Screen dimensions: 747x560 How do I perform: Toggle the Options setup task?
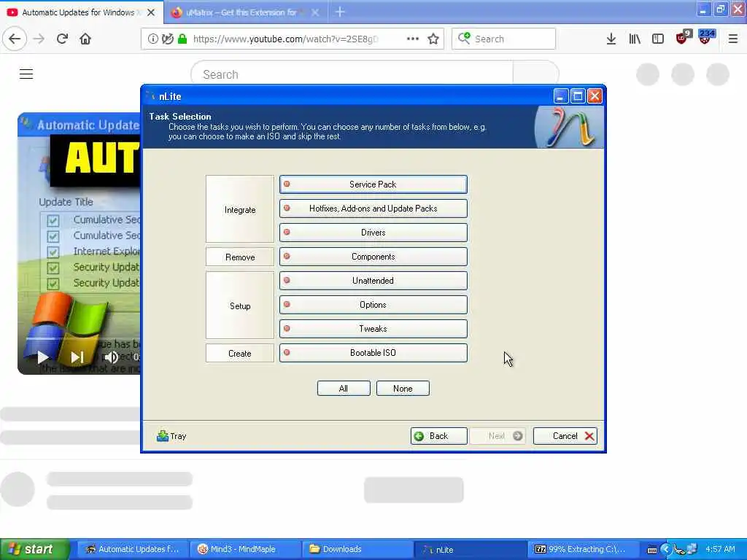[373, 304]
